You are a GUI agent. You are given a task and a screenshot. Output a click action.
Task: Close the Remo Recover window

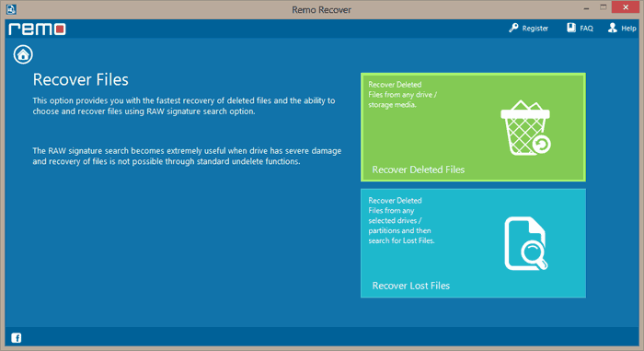point(625,7)
